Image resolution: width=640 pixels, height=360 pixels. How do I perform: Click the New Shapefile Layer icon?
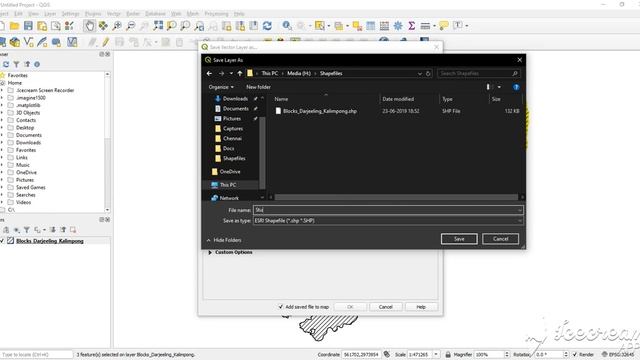point(28,42)
